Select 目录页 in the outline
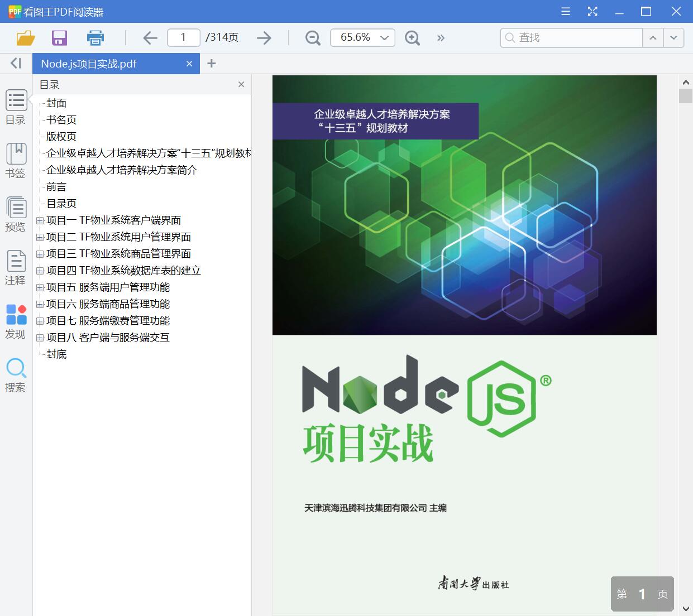 [61, 204]
